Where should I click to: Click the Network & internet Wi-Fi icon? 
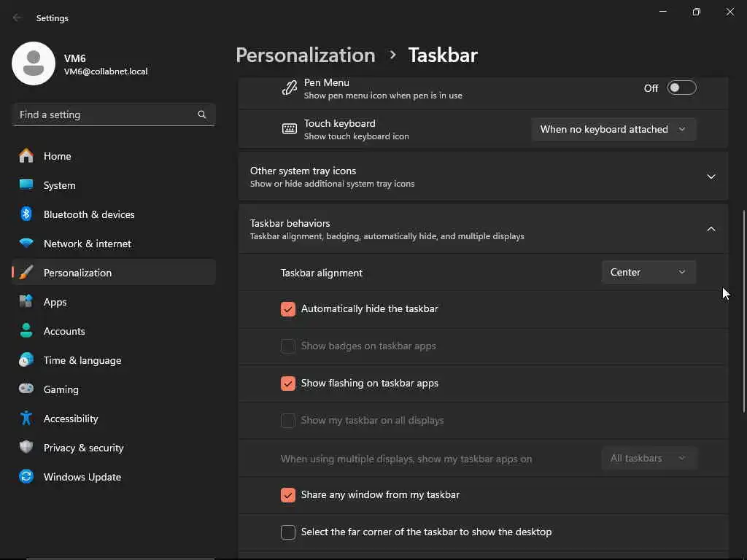click(26, 244)
